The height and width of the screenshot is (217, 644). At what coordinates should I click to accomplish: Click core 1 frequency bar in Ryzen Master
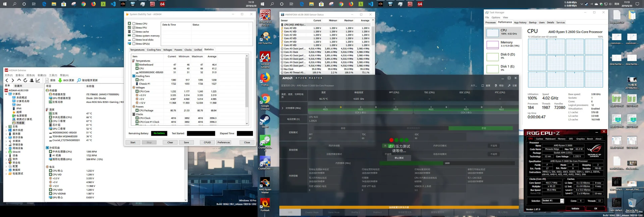click(325, 108)
